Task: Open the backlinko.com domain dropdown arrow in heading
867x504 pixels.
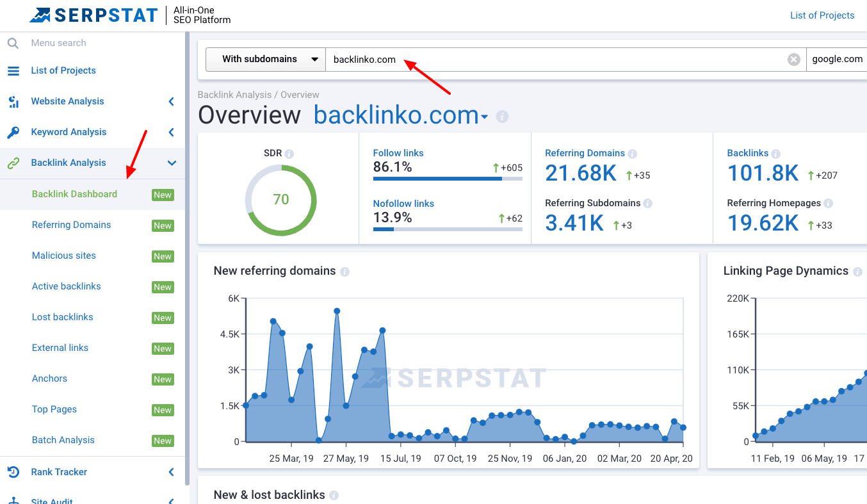Action: (485, 117)
